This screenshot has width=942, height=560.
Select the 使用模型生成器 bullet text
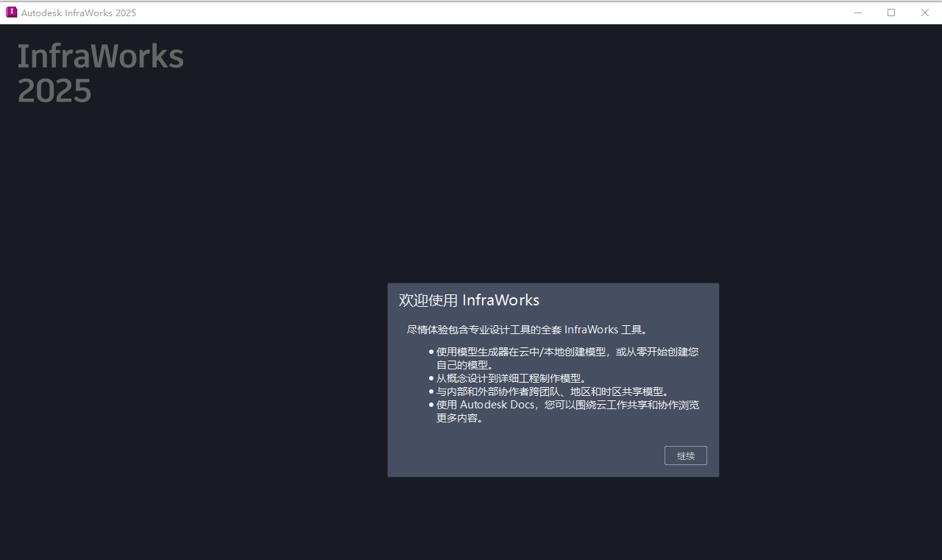click(x=567, y=352)
